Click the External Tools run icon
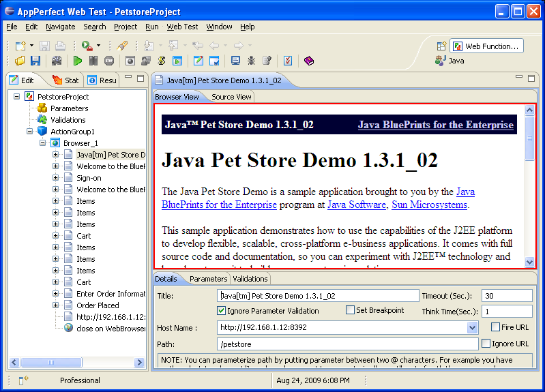The height and width of the screenshot is (392, 545). (87, 46)
